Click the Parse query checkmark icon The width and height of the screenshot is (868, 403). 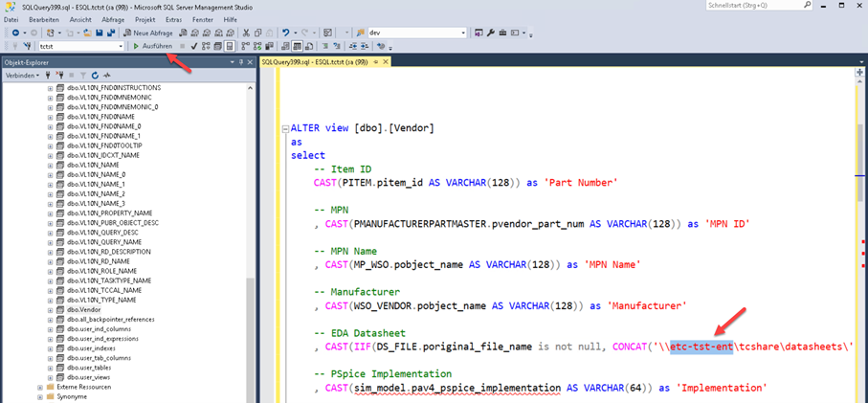[x=194, y=46]
